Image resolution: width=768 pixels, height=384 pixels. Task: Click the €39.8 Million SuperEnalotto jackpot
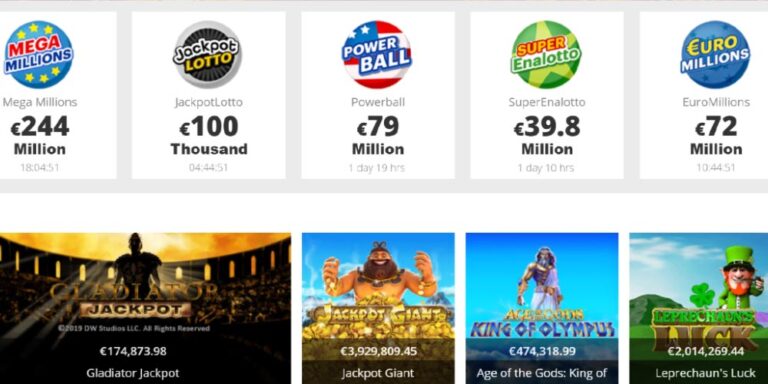click(547, 136)
